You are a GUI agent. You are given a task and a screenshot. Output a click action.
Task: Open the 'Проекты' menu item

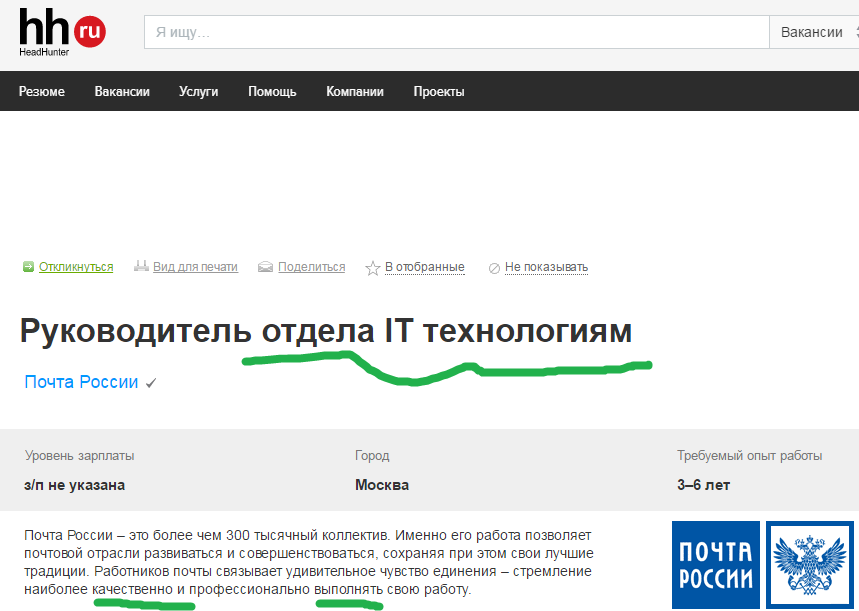click(x=439, y=92)
